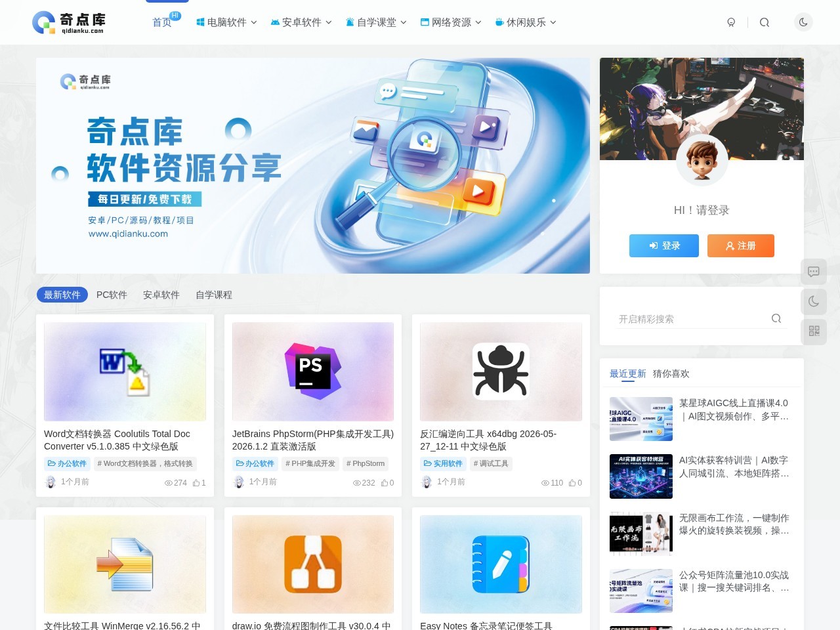This screenshot has width=840, height=630.
Task: Open the floating QR code icon
Action: (x=814, y=331)
